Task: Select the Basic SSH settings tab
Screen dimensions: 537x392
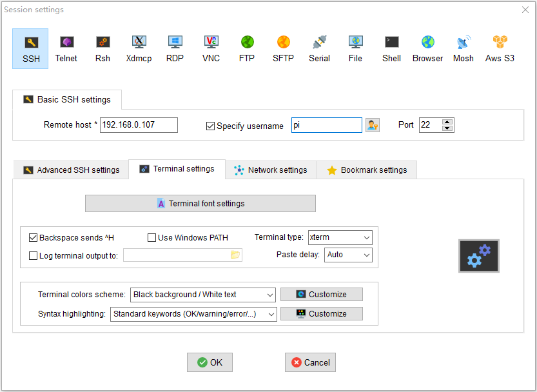Action: click(x=67, y=100)
